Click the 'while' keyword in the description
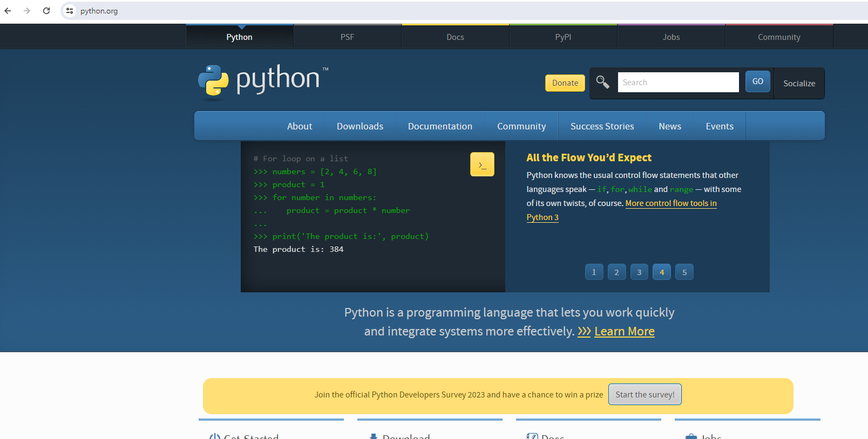Viewport: 868px width, 439px height. tap(640, 189)
